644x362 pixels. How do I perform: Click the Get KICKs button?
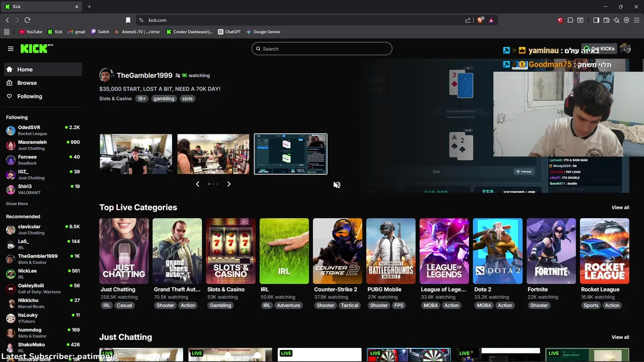pyautogui.click(x=599, y=49)
